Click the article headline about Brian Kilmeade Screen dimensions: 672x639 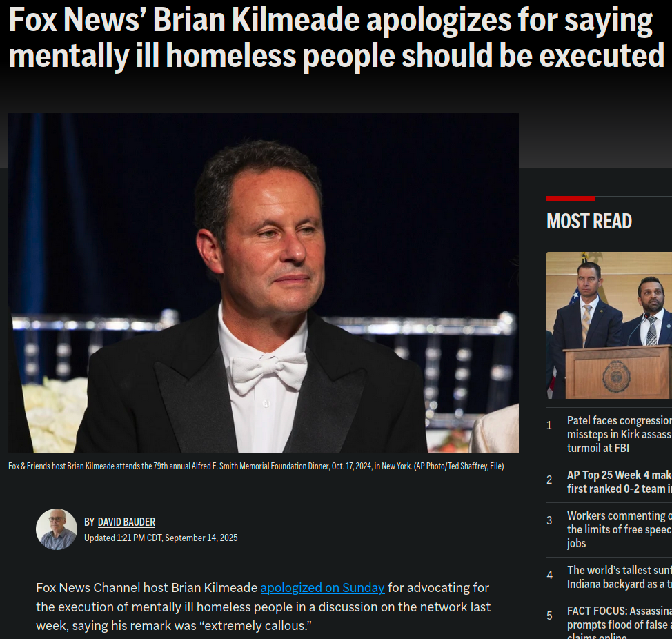coord(337,38)
